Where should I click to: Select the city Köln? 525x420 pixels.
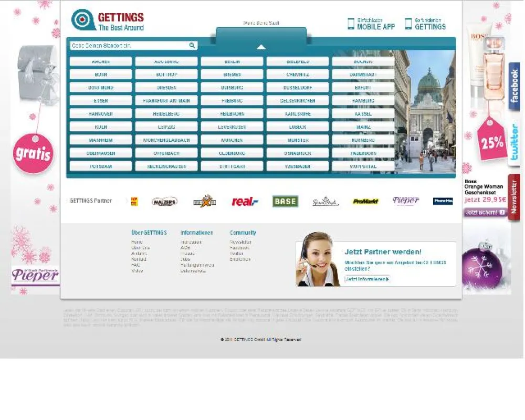[x=101, y=127]
